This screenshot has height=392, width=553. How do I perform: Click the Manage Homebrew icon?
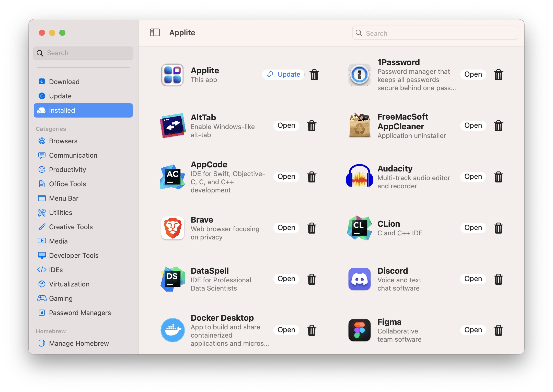click(x=42, y=343)
